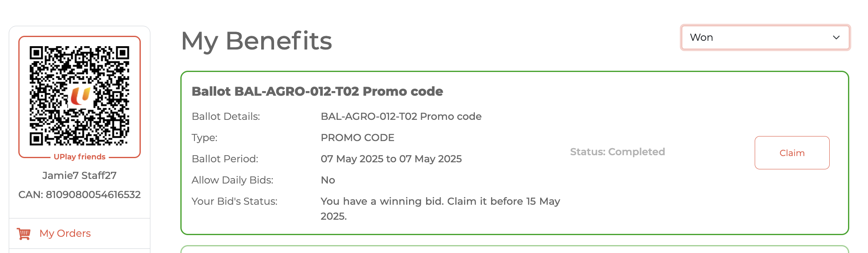Image resolution: width=868 pixels, height=253 pixels.
Task: Click the Status: Completed text
Action: 617,152
